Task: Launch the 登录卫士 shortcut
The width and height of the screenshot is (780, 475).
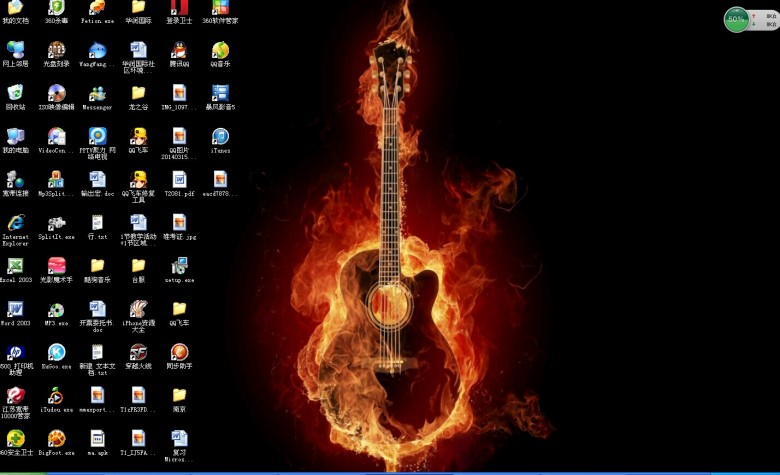Action: [179, 7]
